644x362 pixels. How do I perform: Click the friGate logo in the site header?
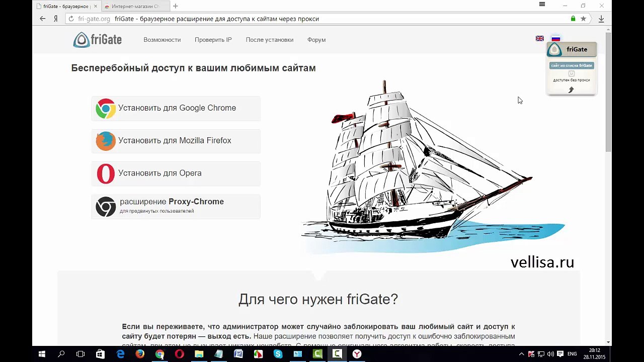tap(98, 40)
